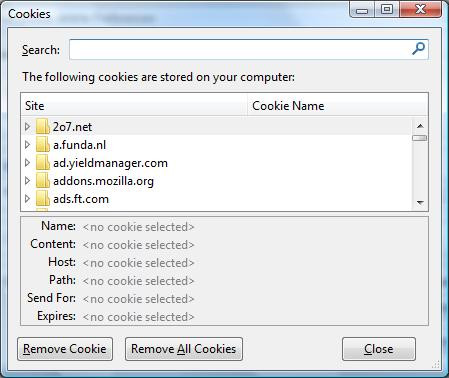Click the magnifying glass search icon

(418, 49)
